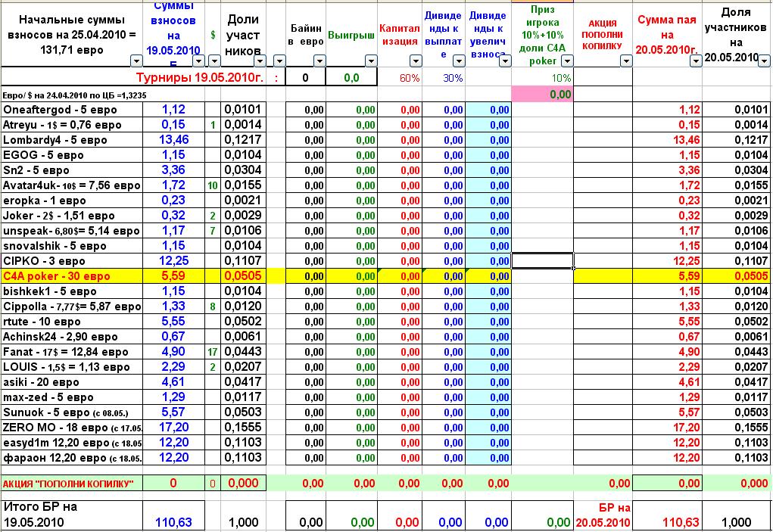The height and width of the screenshot is (532, 773).
Task: Click the Sn2 - 5 евро name cell
Action: click(72, 170)
